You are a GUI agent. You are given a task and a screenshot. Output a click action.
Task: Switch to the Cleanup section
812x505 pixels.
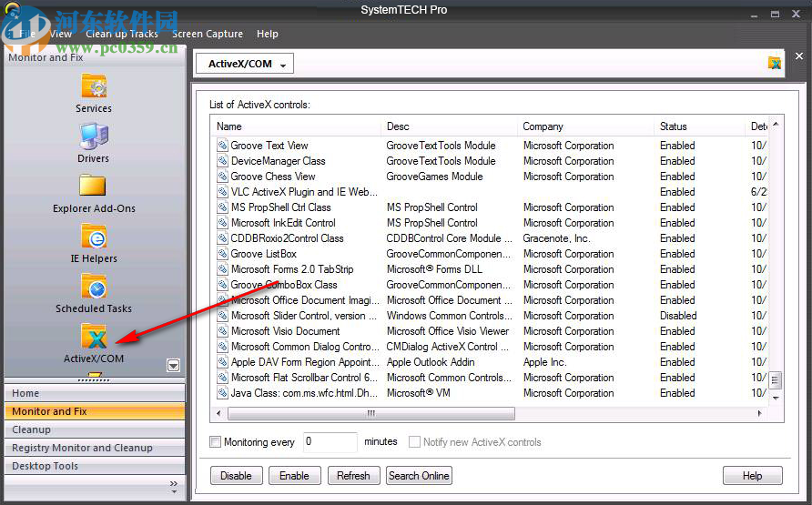[95, 429]
